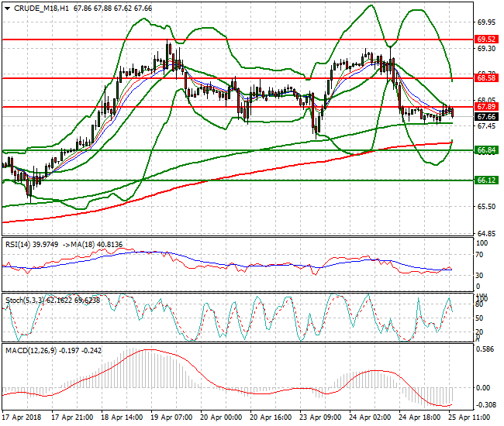Click the Stochastic scale level 50
Screen dimensions: 504x426
479,318
